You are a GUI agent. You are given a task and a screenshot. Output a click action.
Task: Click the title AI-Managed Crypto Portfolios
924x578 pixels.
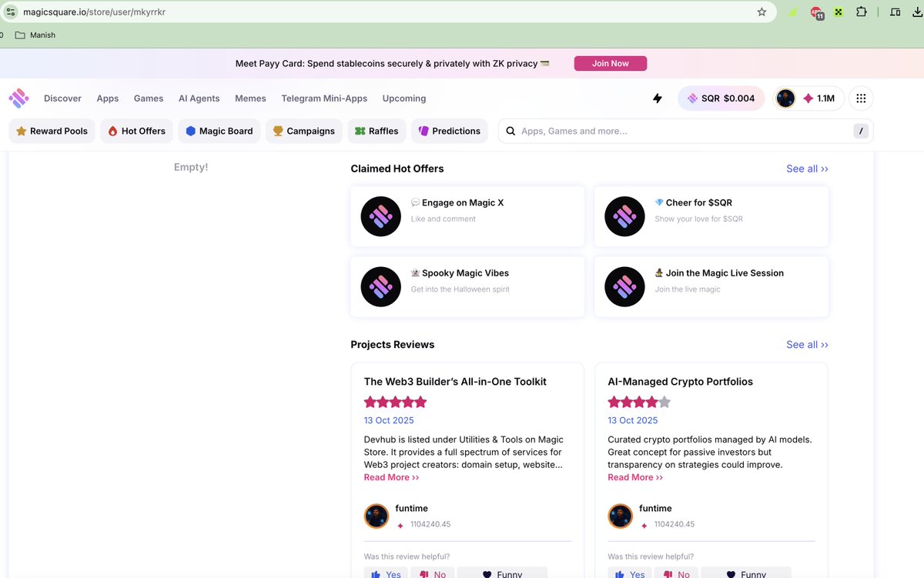pos(681,382)
